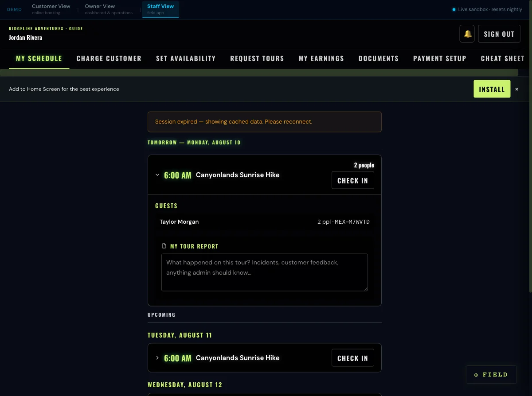Click the document icon beside My Tour Report

coord(164,246)
